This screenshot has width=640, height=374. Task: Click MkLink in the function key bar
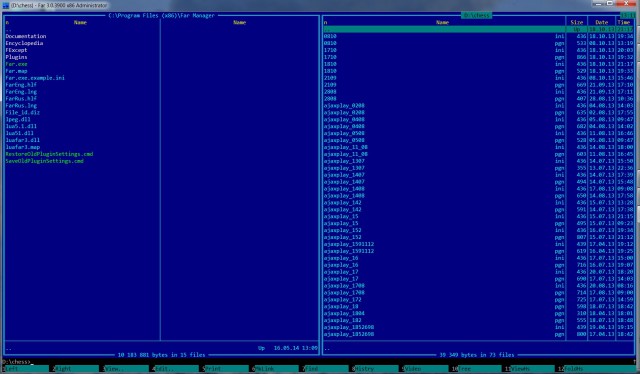(277, 369)
